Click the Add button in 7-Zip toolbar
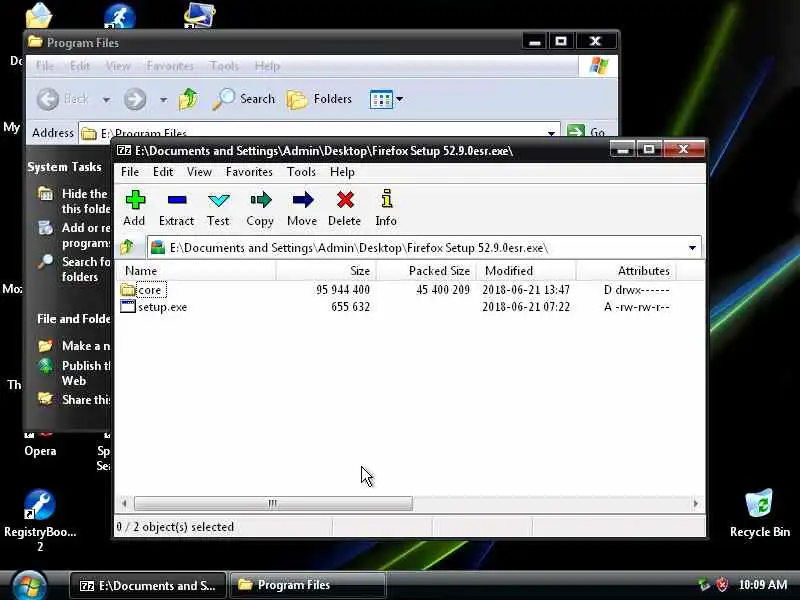This screenshot has width=800, height=600. click(135, 208)
